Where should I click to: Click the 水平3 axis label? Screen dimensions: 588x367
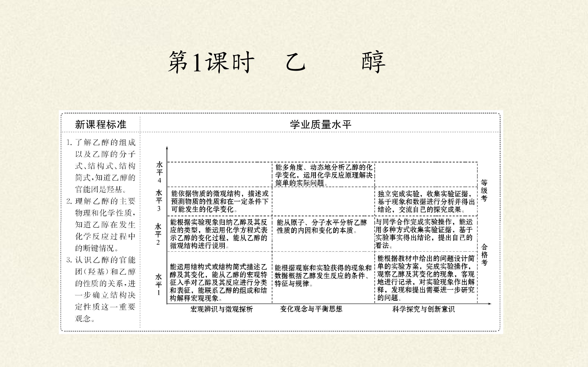[x=159, y=201]
